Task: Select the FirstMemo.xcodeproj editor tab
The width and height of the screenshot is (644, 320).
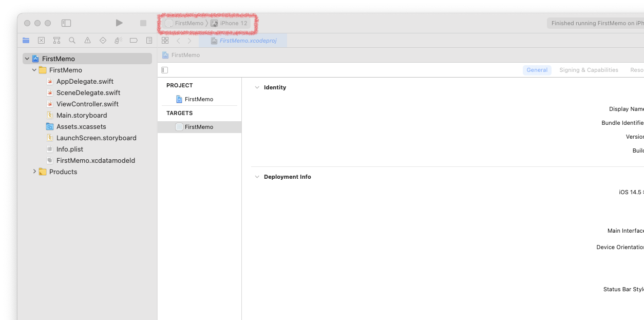Action: [243, 41]
